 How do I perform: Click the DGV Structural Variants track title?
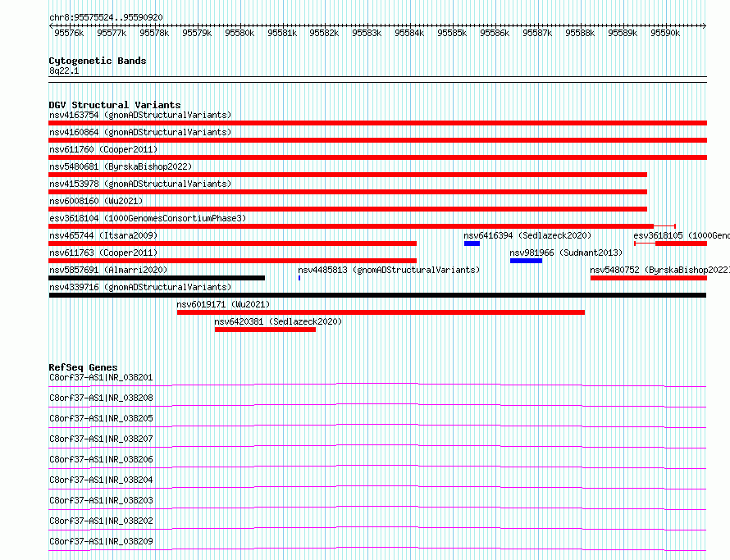point(115,105)
